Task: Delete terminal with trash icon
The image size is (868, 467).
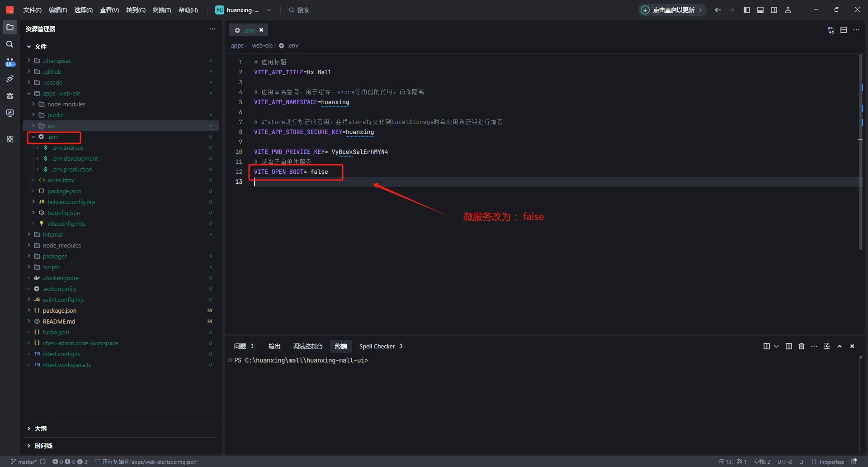Action: click(x=801, y=346)
